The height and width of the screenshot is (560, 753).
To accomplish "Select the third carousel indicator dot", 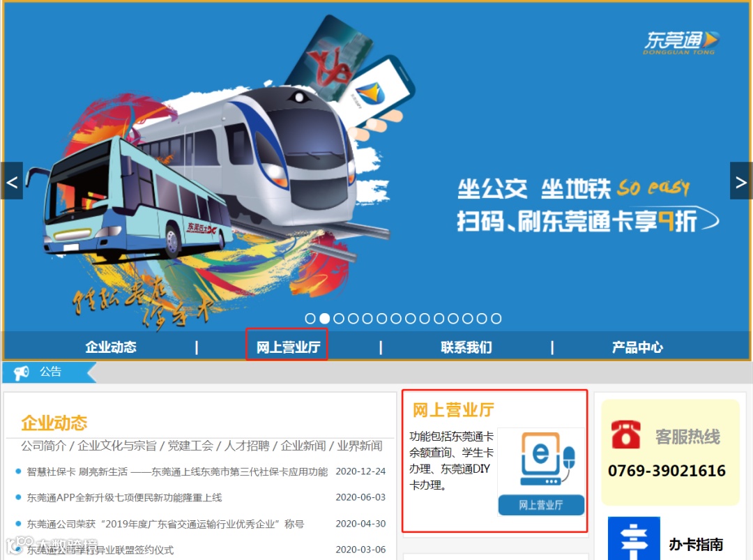I will pyautogui.click(x=339, y=319).
